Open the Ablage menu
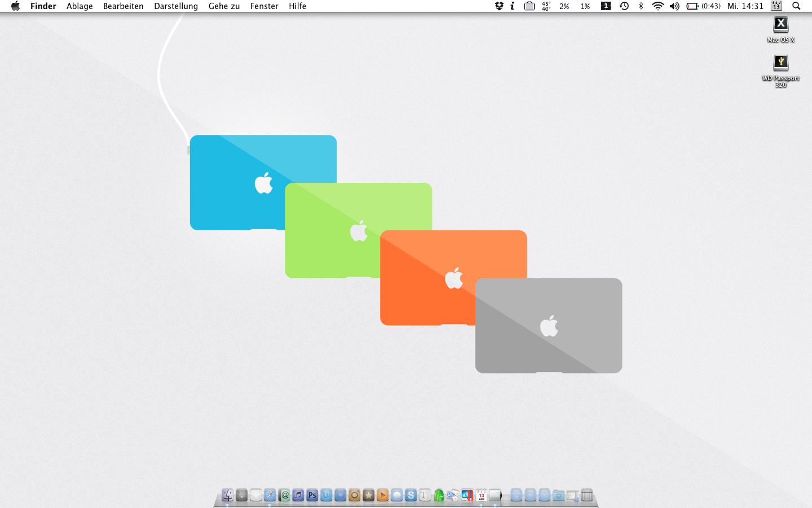 [80, 6]
